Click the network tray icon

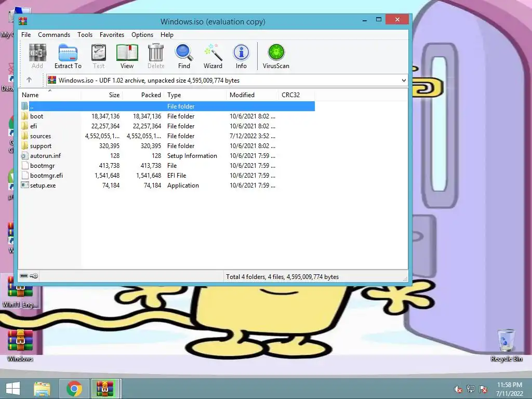click(x=471, y=389)
